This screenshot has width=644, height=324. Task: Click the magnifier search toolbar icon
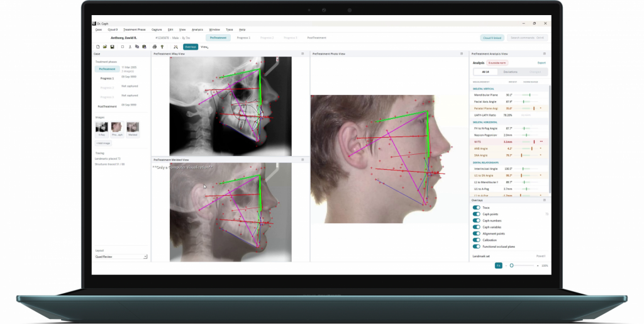[176, 47]
